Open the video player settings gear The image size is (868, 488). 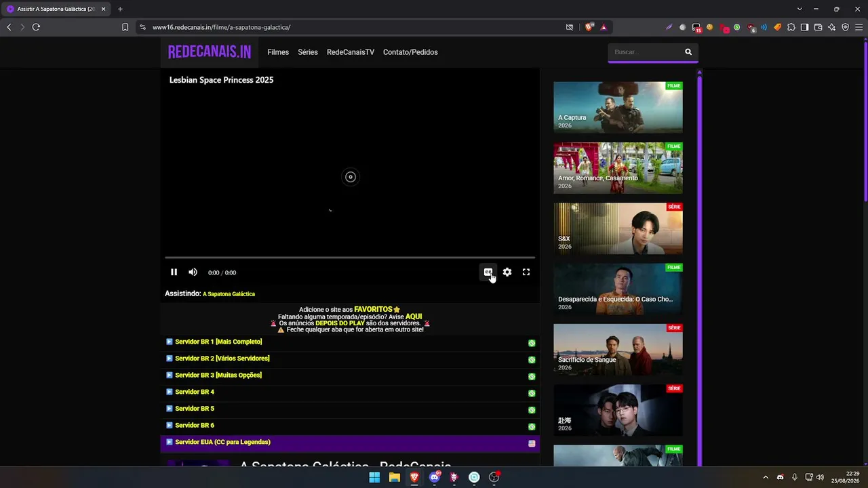[507, 272]
